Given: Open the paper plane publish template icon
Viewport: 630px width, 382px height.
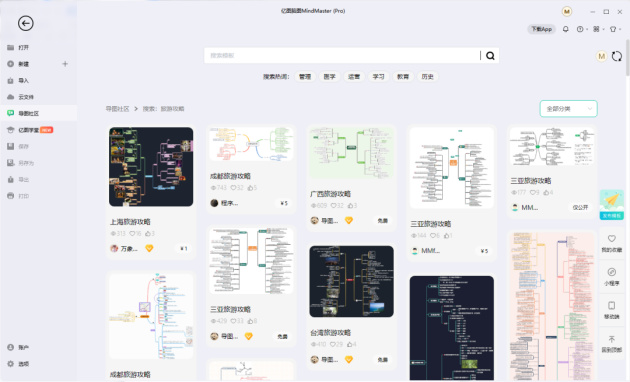Looking at the screenshot, I should [611, 204].
